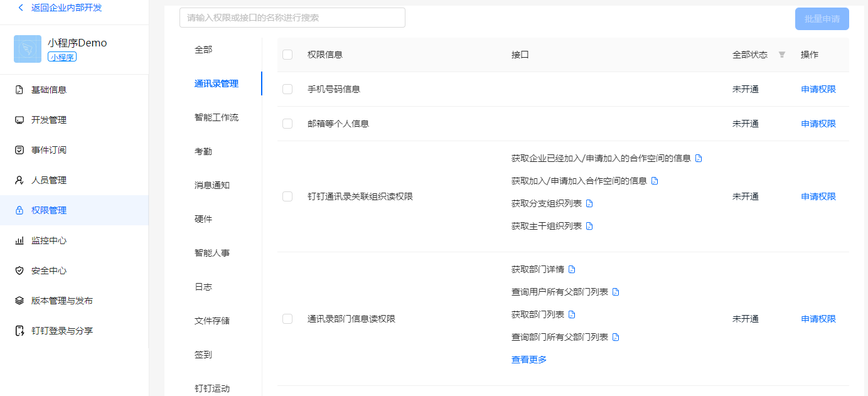
Task: Open doc icon for 获取企业已经加入/申请加入的合作空间的信息
Action: coord(699,158)
